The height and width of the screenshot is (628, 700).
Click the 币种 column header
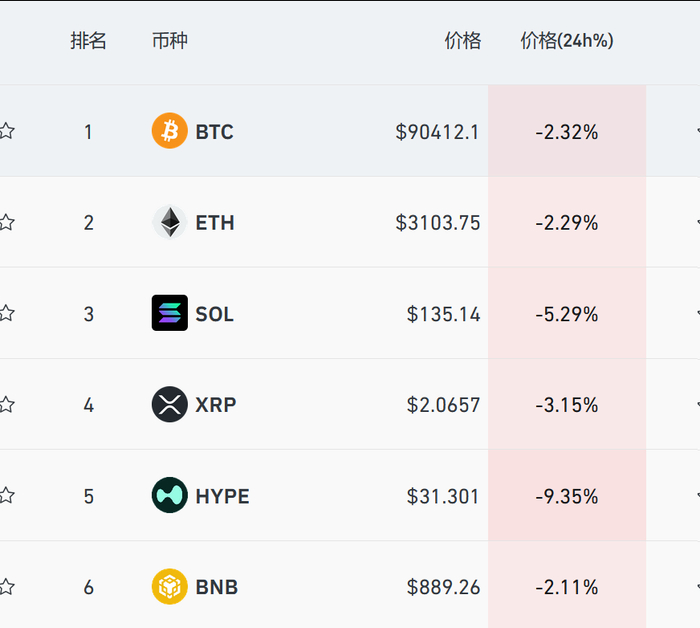169,41
